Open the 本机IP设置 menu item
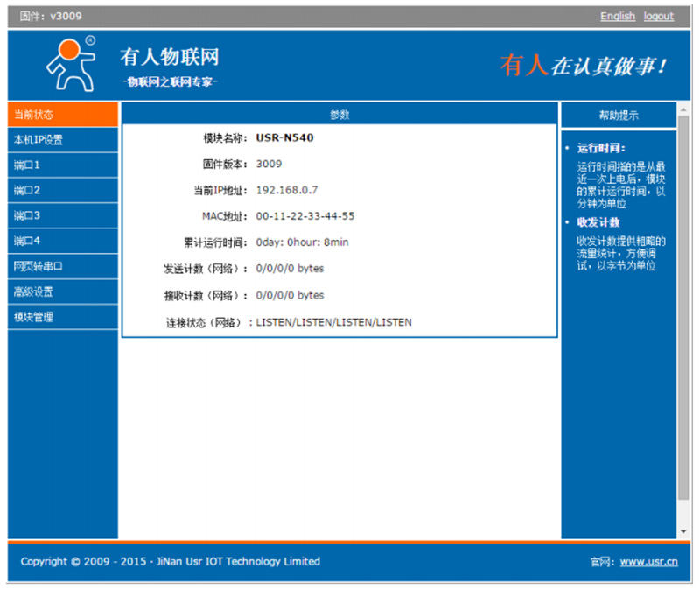 (x=63, y=140)
